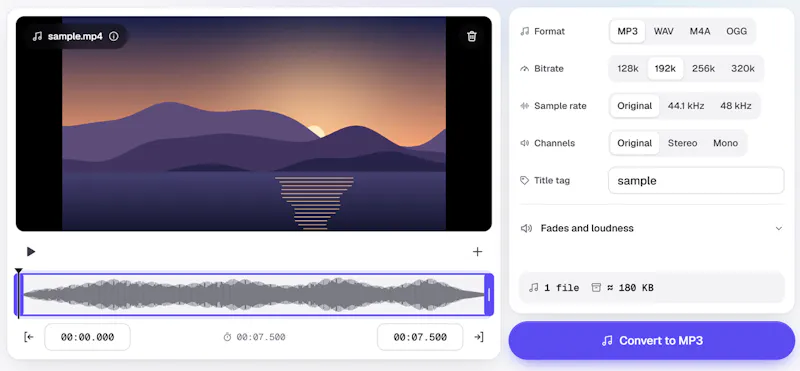The width and height of the screenshot is (800, 371).
Task: Click the Format label
Action: coord(549,31)
